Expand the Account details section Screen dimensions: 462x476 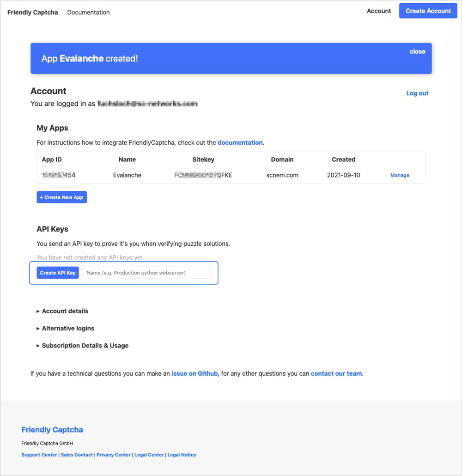click(65, 311)
